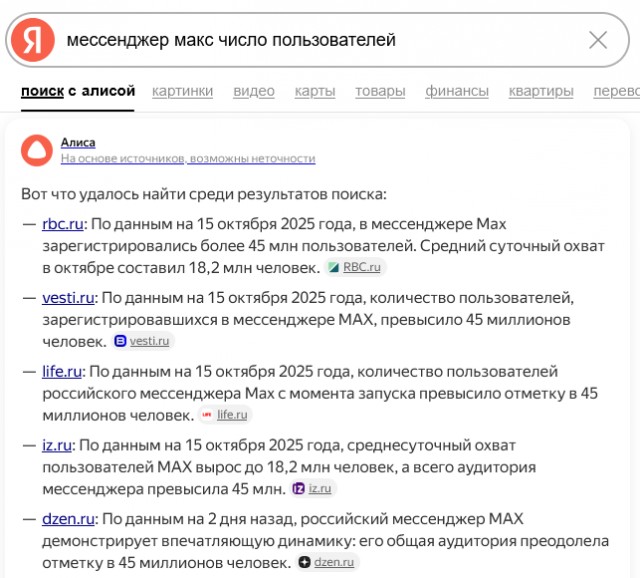Click the vesti.ru favicon icon
Screen dimensions: 640x578
tap(120, 341)
